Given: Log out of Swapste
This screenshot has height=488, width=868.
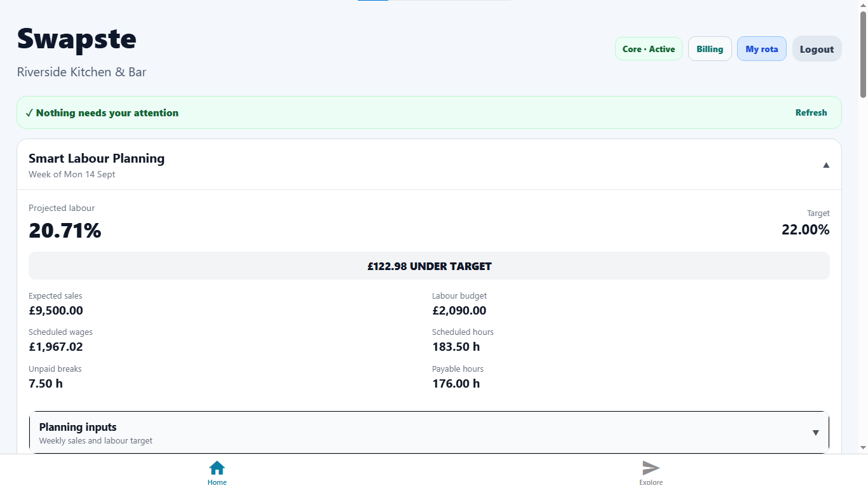Looking at the screenshot, I should point(817,49).
